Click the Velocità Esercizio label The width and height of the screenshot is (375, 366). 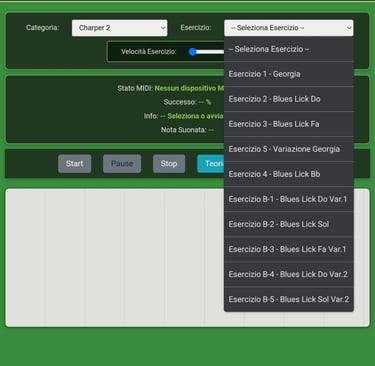[x=149, y=52]
